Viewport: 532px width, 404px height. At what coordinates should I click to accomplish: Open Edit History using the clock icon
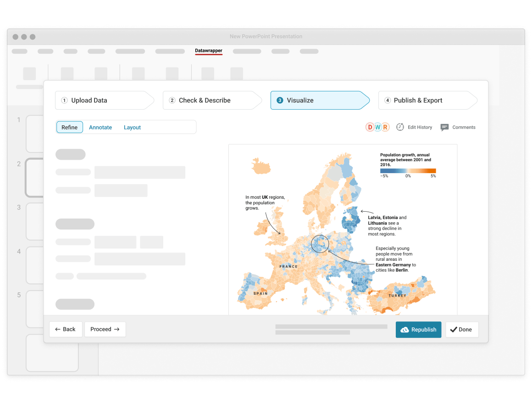400,127
